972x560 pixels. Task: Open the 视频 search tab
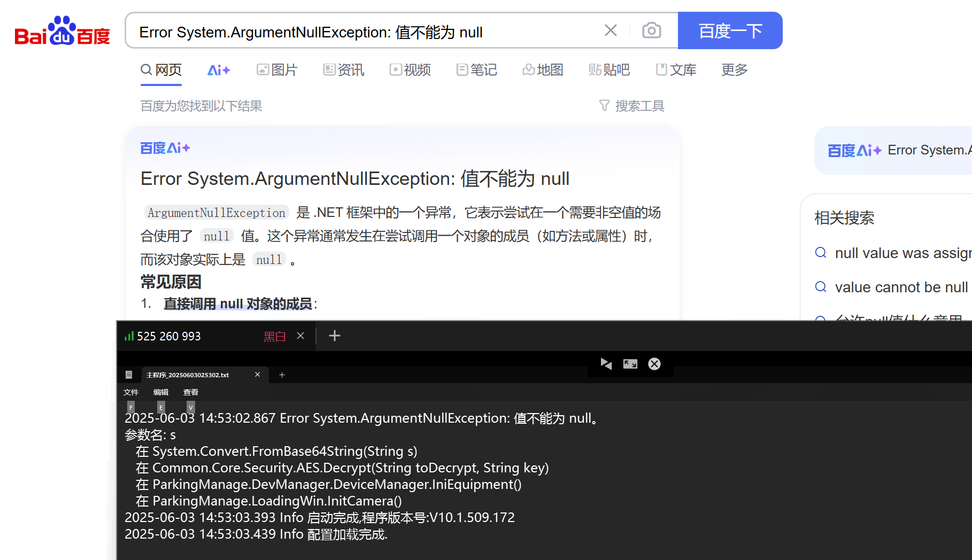coord(410,70)
